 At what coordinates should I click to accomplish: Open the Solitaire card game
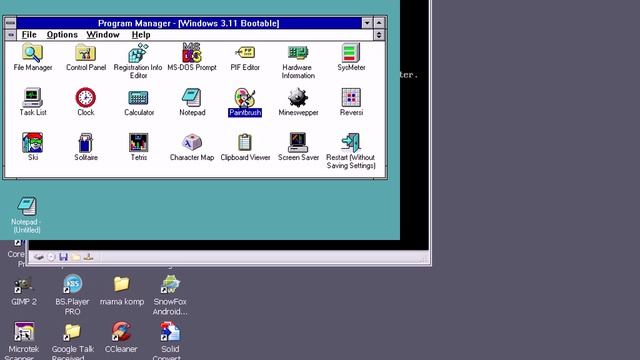[86, 147]
